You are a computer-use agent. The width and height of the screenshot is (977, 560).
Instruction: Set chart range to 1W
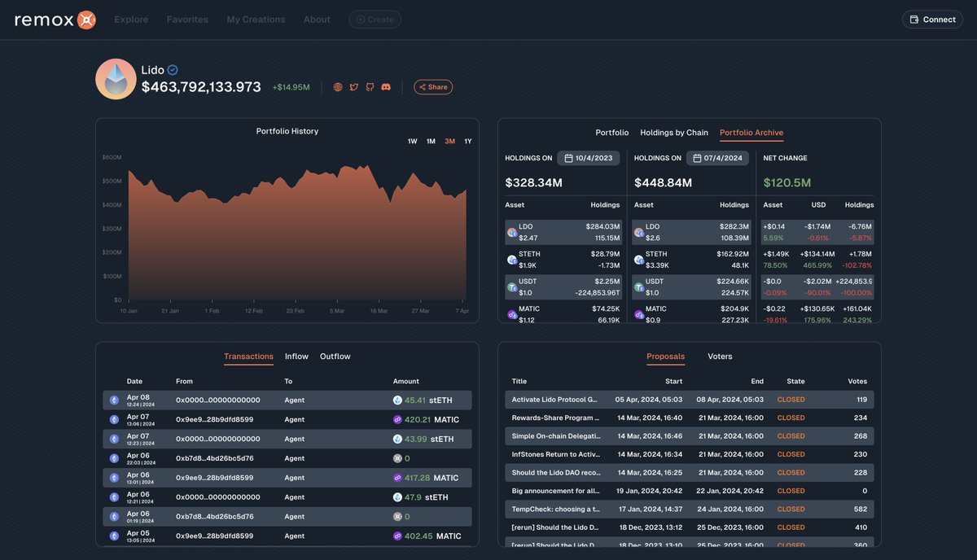412,142
